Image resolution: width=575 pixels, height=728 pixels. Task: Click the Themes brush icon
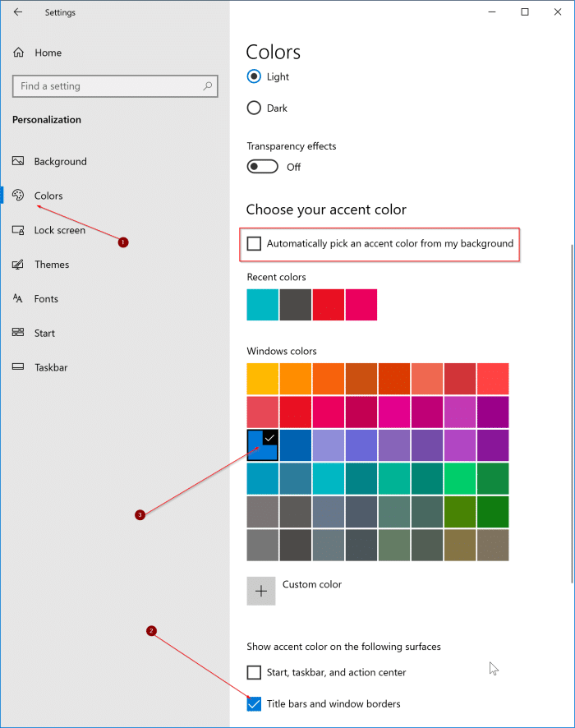pyautogui.click(x=18, y=265)
